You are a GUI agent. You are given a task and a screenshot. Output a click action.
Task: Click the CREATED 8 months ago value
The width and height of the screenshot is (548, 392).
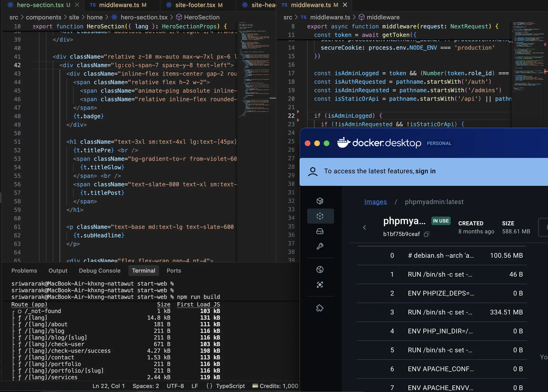pos(476,231)
